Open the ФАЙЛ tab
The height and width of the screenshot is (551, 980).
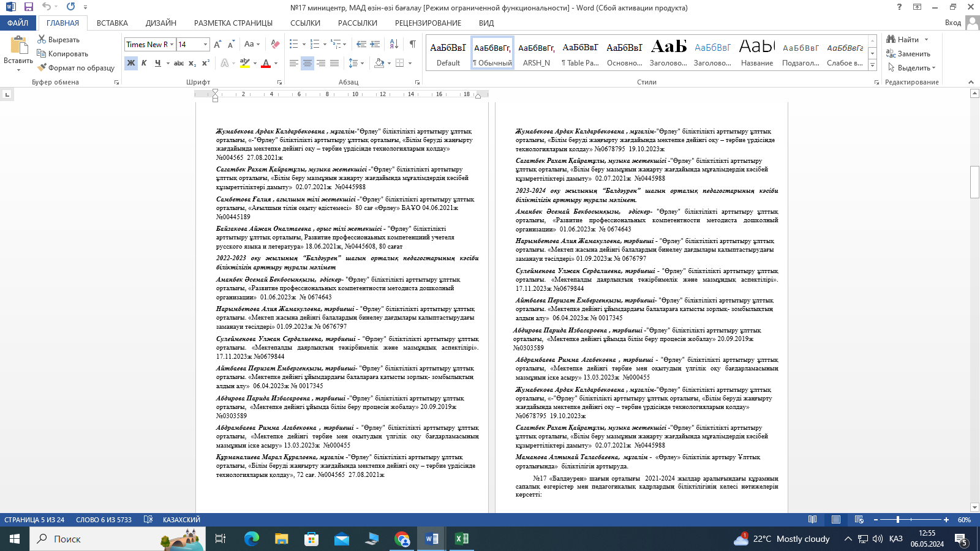(18, 23)
